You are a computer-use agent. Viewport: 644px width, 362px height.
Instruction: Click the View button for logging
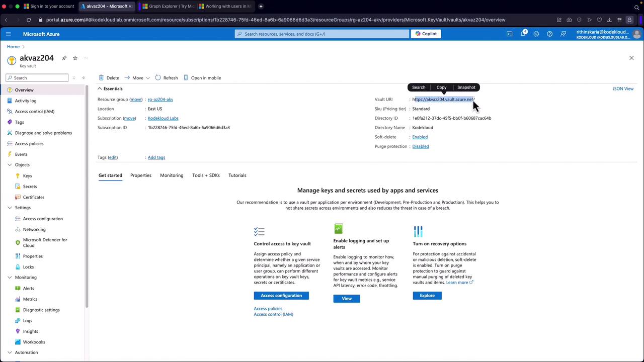(x=347, y=299)
